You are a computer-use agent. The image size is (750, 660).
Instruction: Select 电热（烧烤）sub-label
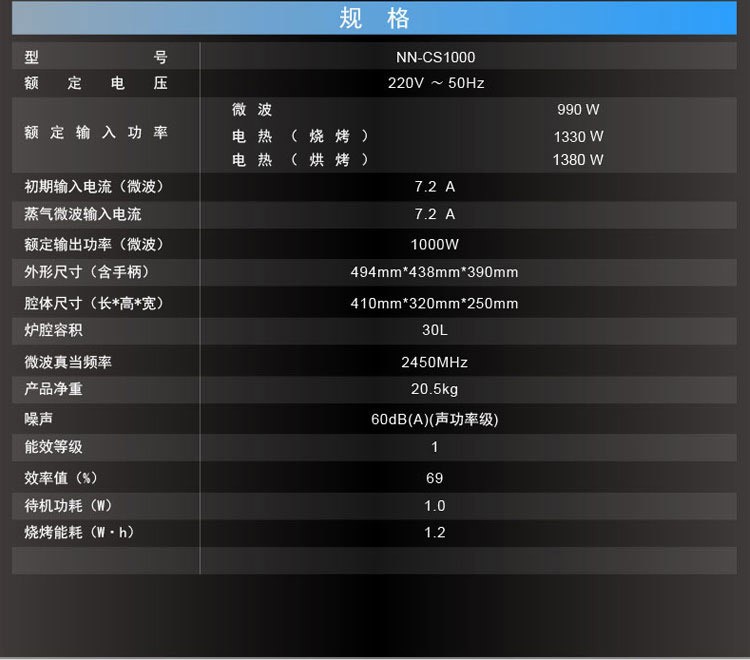coord(300,136)
